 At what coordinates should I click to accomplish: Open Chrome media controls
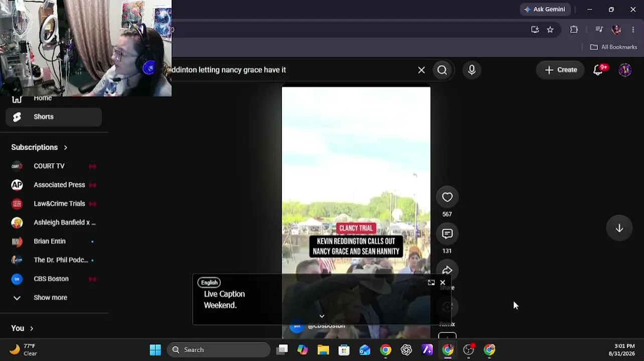pos(599,30)
